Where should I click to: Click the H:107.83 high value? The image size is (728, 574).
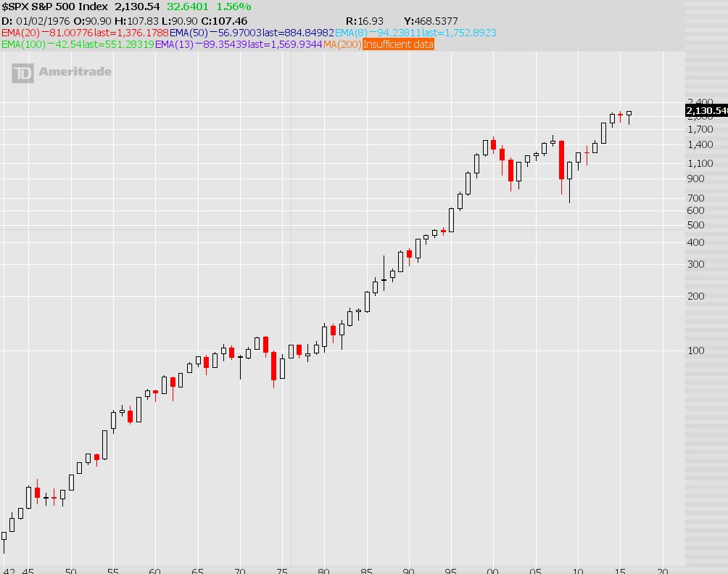pos(136,21)
